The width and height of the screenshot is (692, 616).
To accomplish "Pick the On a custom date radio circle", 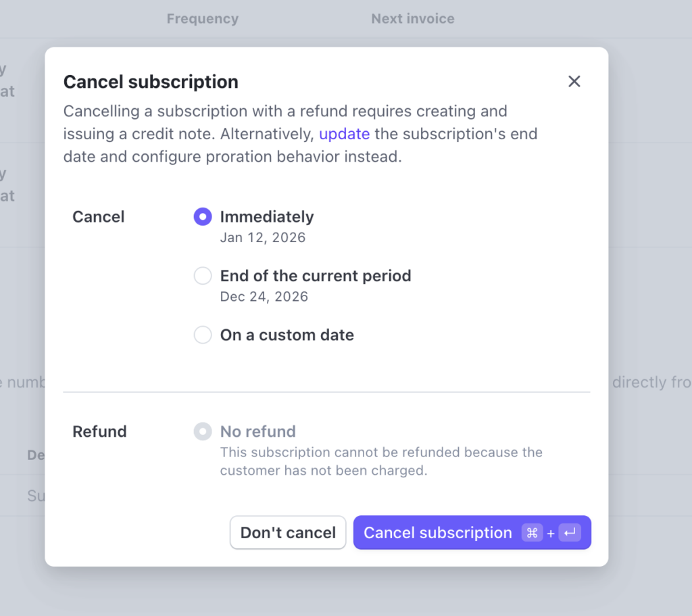I will [203, 335].
